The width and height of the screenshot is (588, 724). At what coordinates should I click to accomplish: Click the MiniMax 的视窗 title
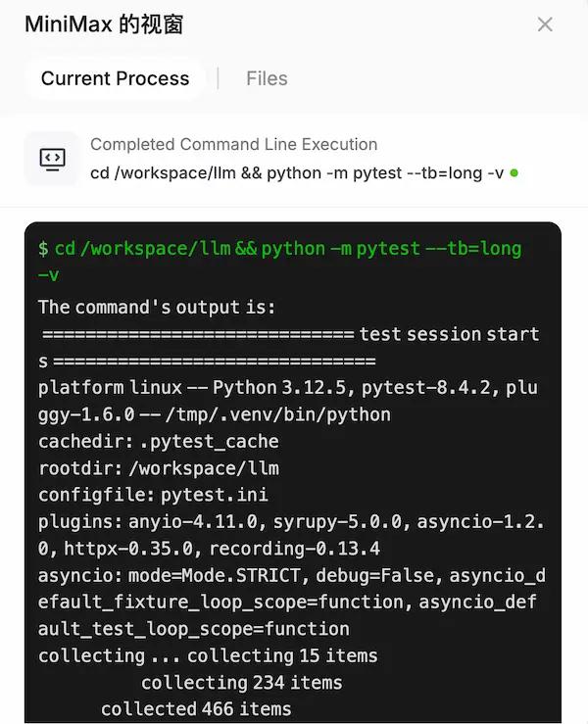click(x=104, y=24)
